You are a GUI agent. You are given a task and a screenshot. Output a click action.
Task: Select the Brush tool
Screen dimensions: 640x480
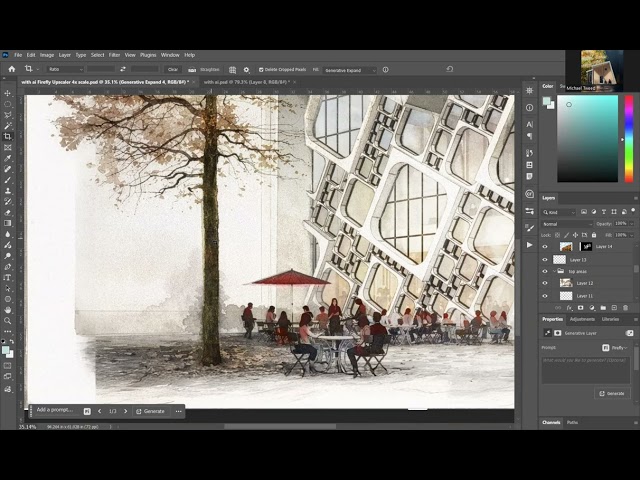pos(7,180)
